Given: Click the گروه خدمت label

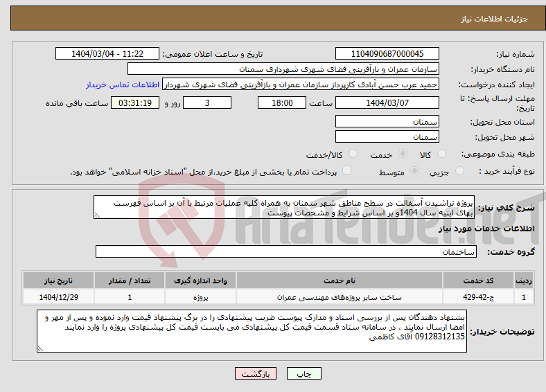Looking at the screenshot, I should 511,252.
